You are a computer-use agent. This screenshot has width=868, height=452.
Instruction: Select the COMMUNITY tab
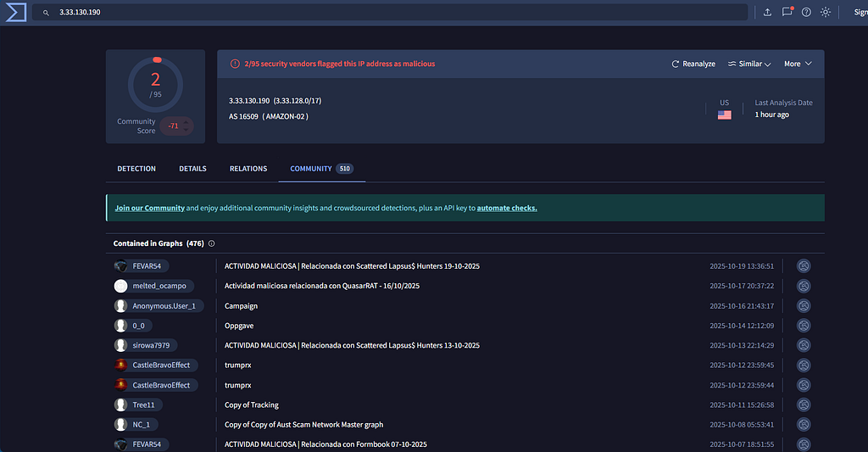point(321,169)
